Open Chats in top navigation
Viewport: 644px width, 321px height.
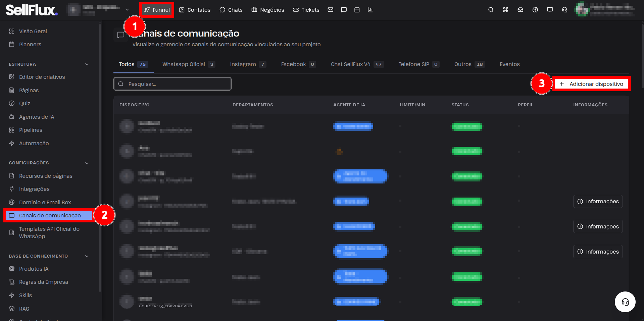(231, 10)
